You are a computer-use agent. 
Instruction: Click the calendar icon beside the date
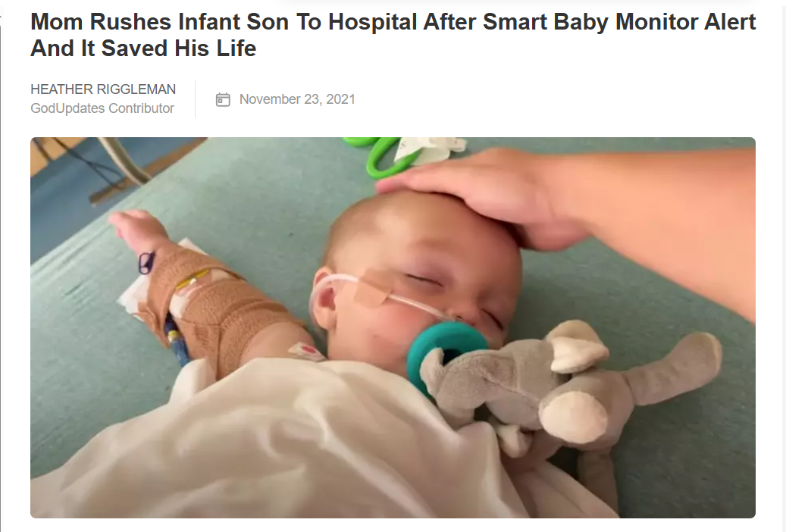223,99
